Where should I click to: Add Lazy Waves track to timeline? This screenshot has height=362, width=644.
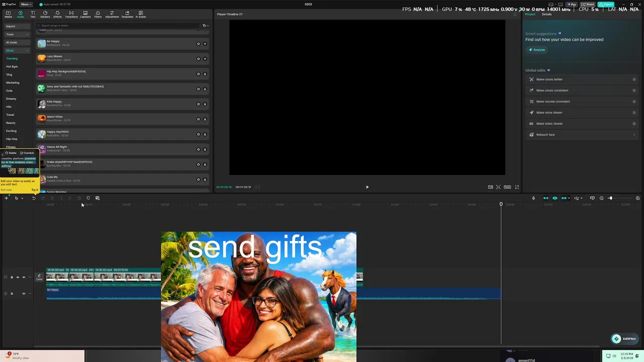[205, 59]
